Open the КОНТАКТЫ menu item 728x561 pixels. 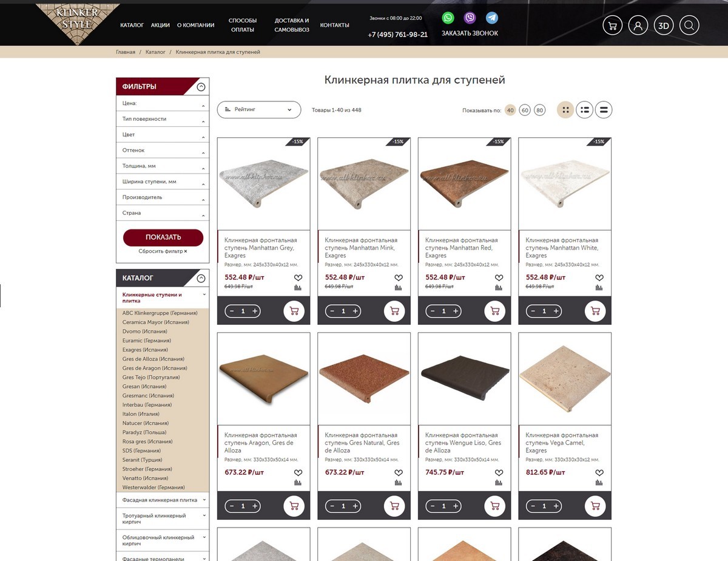335,25
